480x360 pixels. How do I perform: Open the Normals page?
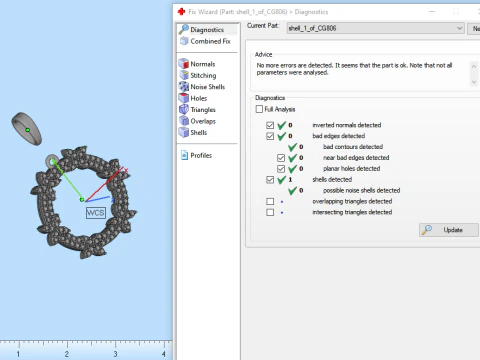pyautogui.click(x=203, y=64)
